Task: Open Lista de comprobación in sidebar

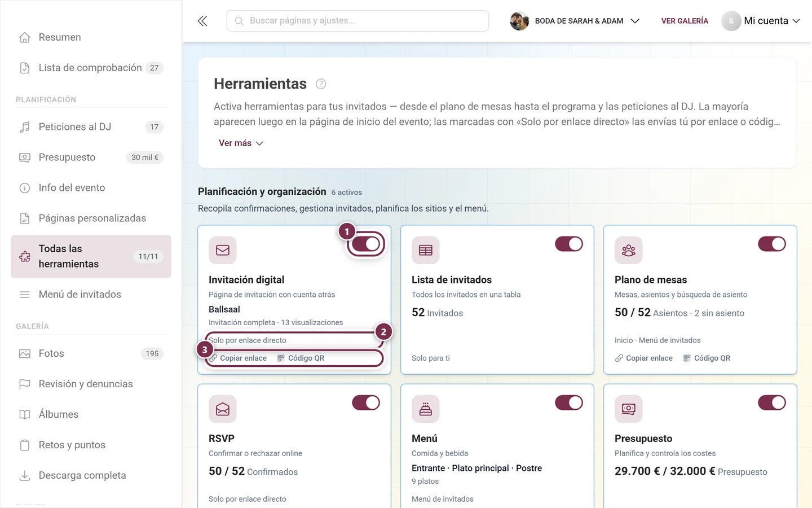Action: tap(91, 68)
